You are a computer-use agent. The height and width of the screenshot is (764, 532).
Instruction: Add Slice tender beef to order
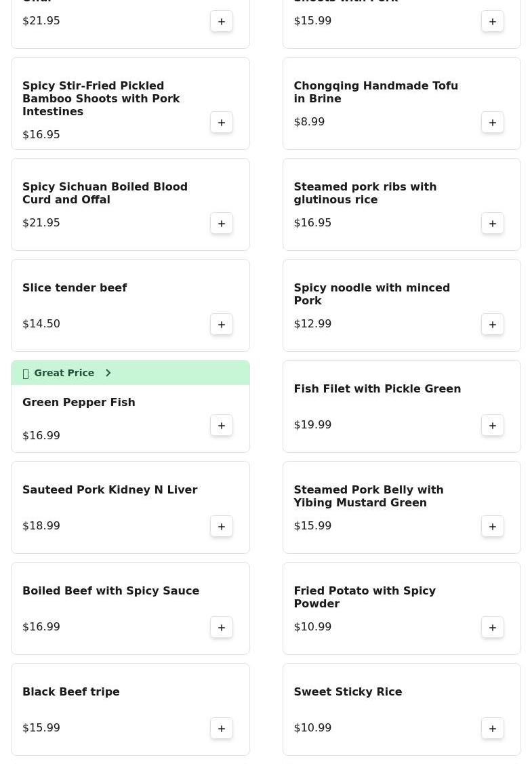[x=222, y=325]
